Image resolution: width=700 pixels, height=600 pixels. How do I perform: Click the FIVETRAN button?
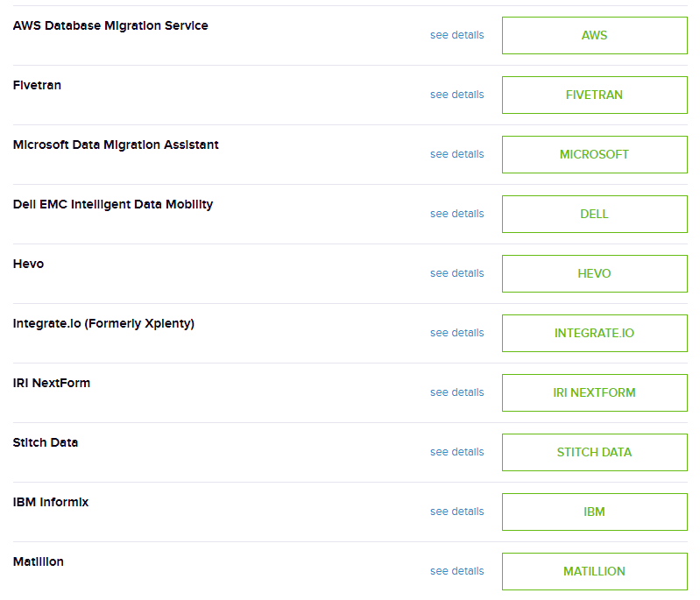tap(594, 95)
